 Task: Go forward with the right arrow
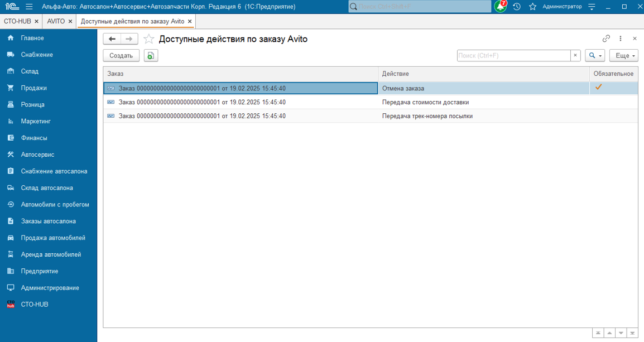click(129, 39)
